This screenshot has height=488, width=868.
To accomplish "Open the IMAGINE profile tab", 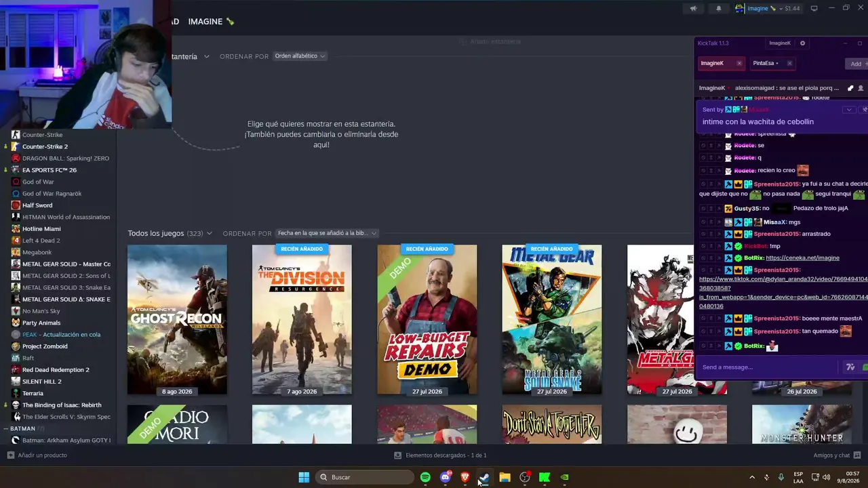I will 211,22.
